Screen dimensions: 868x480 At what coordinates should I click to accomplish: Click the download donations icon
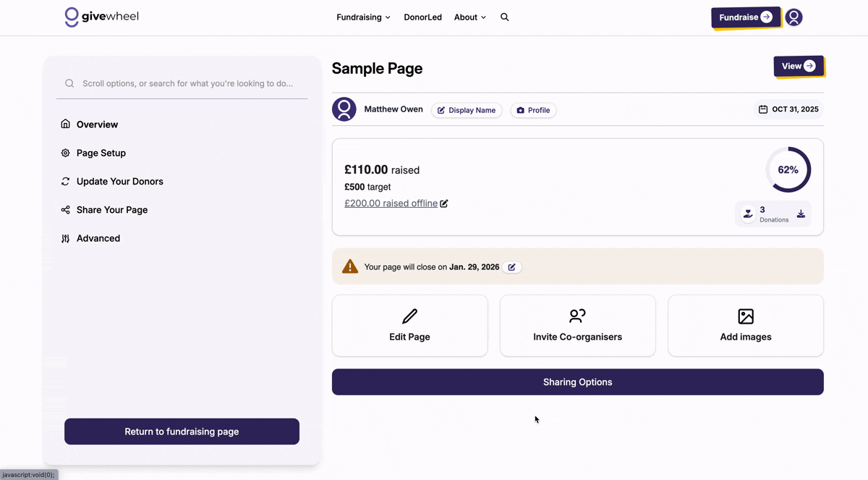801,214
